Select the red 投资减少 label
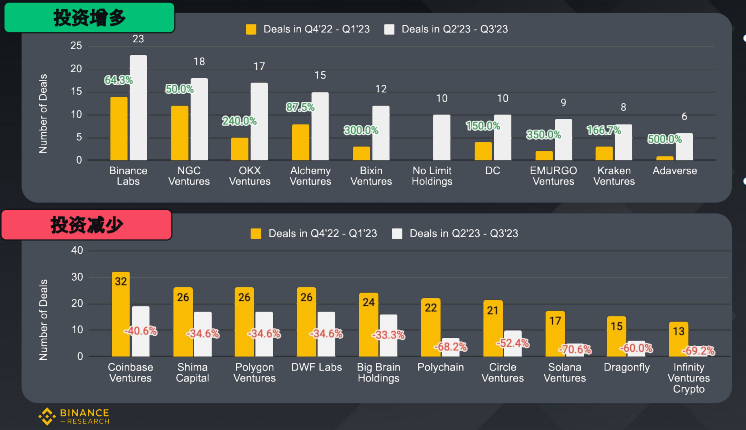Viewport: 746px width, 430px height. [x=86, y=225]
